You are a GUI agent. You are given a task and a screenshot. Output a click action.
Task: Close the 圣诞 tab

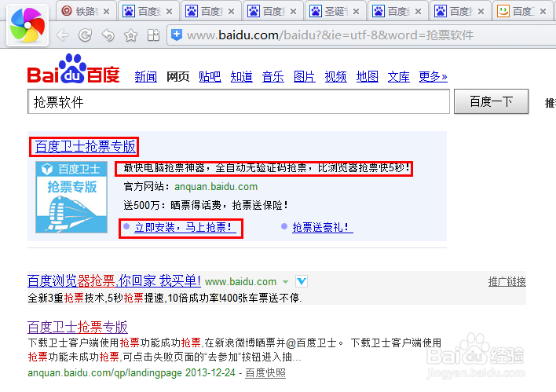356,12
